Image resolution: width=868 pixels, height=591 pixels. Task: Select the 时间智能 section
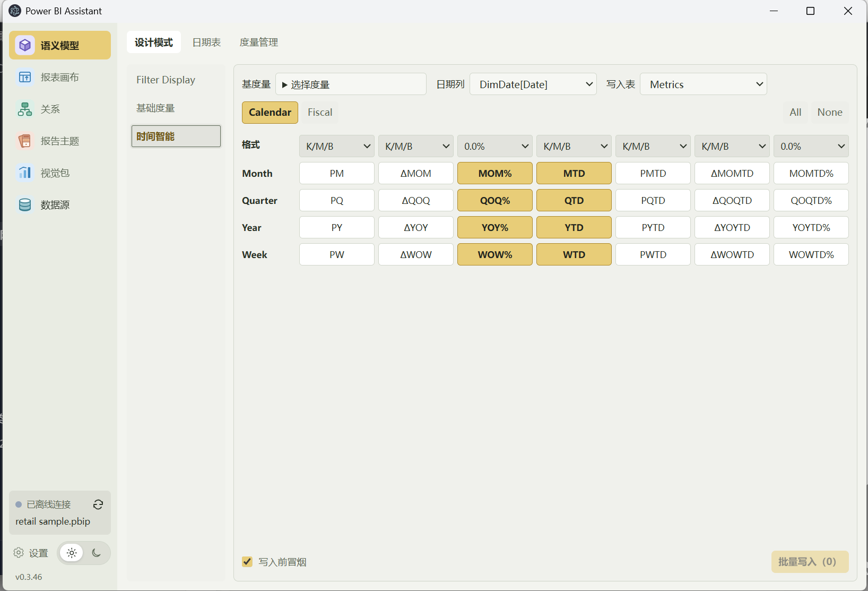176,136
